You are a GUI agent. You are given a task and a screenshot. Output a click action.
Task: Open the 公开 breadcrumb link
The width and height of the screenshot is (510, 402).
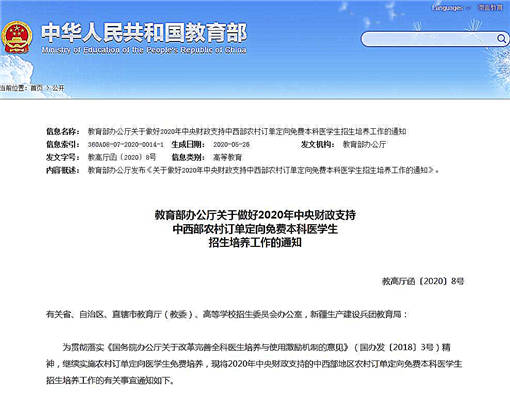pos(58,88)
